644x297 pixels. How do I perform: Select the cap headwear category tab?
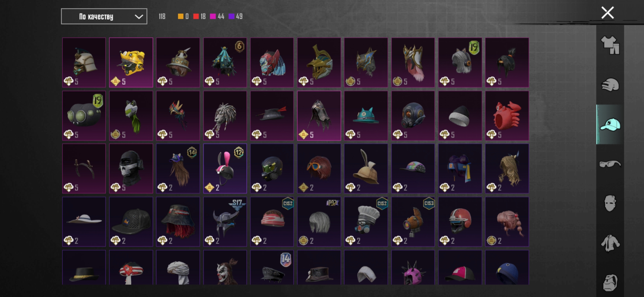point(610,124)
